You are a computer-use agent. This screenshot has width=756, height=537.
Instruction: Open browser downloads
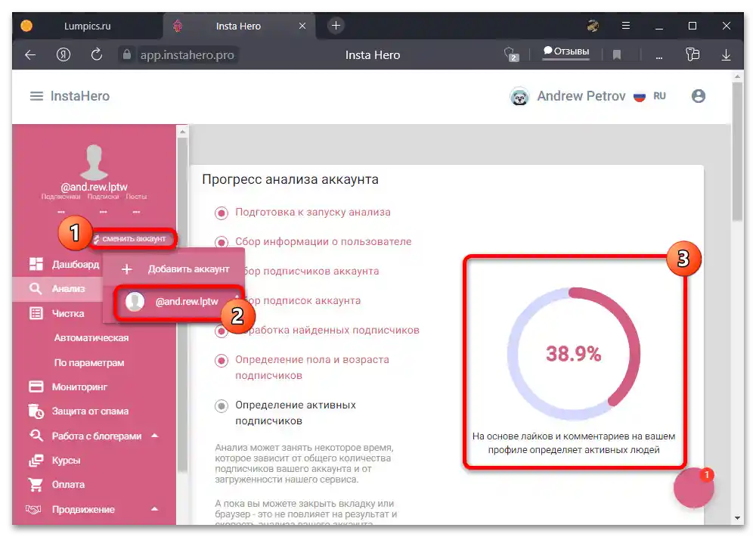tap(726, 55)
